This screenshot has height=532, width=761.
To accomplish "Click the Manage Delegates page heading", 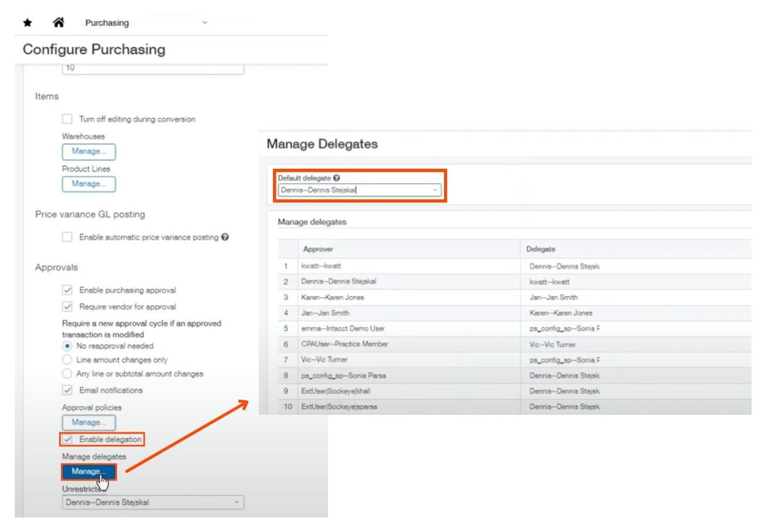I will 322,144.
